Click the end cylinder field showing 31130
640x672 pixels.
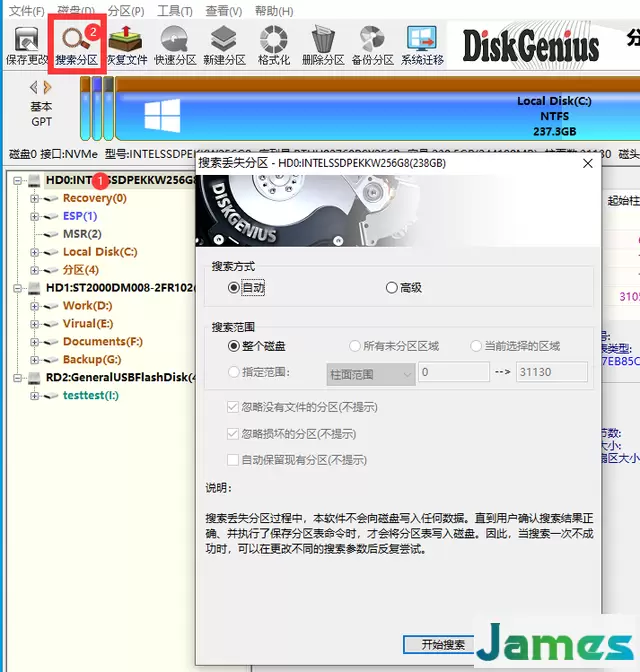point(552,372)
